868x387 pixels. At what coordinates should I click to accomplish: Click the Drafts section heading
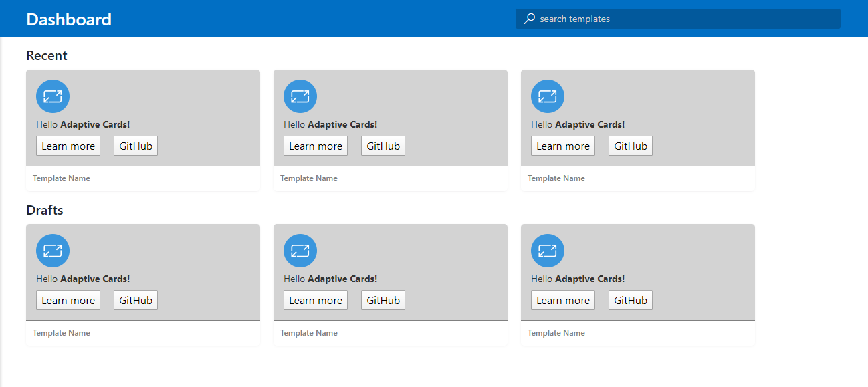[x=45, y=210]
